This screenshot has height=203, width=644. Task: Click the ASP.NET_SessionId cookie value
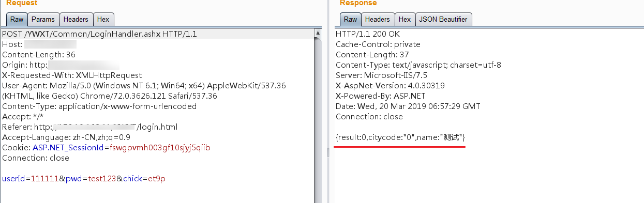click(160, 148)
